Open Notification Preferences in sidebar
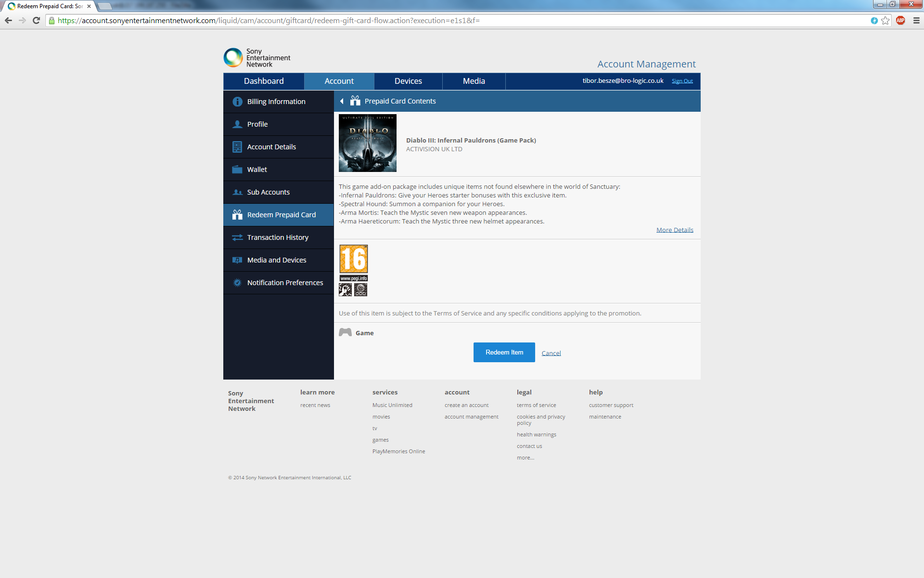The image size is (924, 578). 279,283
